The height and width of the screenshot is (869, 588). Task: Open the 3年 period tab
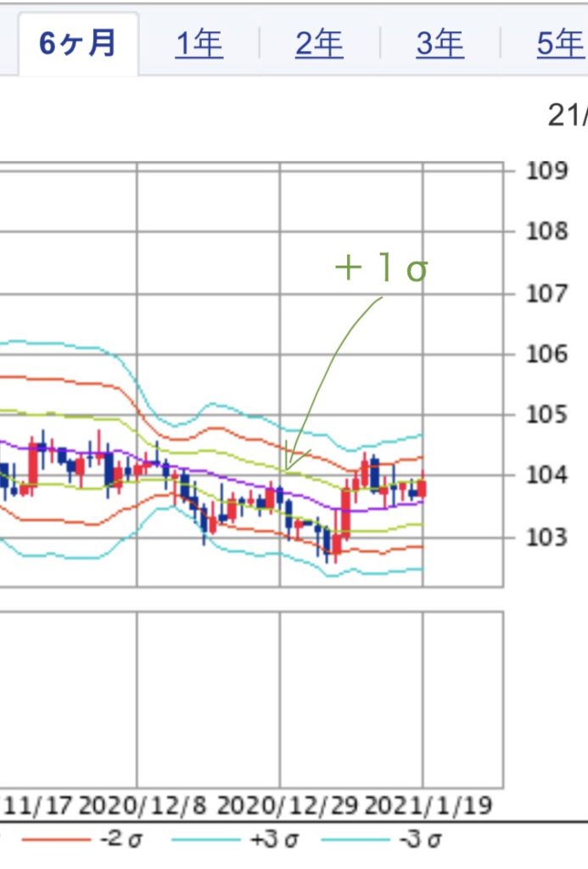440,44
